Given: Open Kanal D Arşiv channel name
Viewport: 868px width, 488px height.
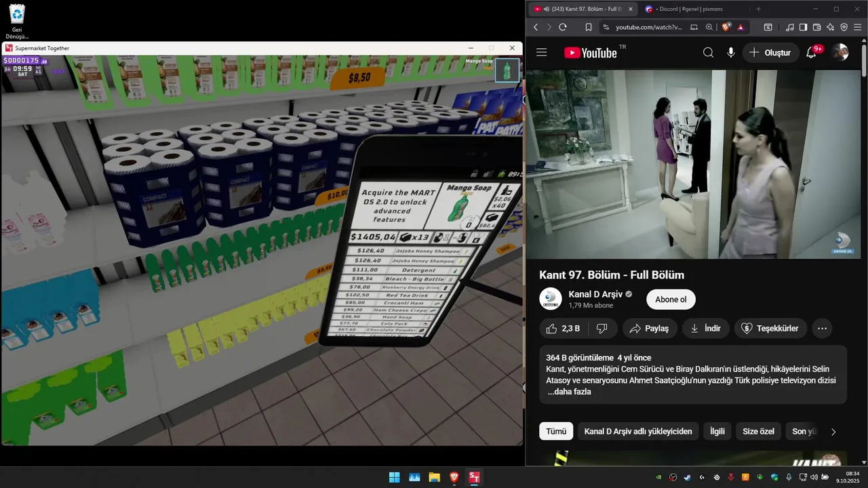Looking at the screenshot, I should (x=595, y=294).
